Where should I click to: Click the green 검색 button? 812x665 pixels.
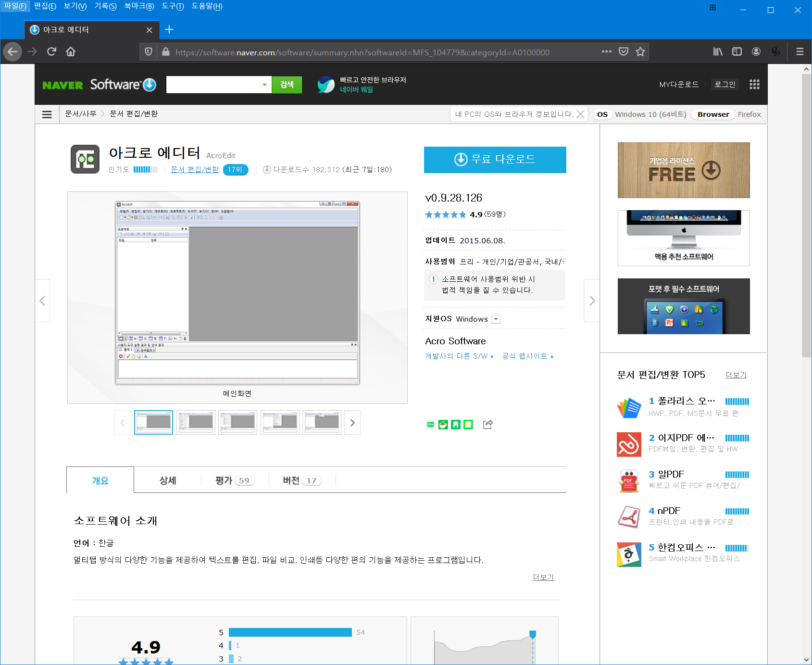pyautogui.click(x=287, y=85)
